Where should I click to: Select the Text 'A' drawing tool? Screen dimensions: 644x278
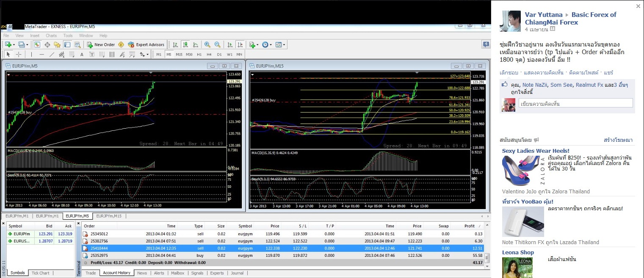coord(82,55)
